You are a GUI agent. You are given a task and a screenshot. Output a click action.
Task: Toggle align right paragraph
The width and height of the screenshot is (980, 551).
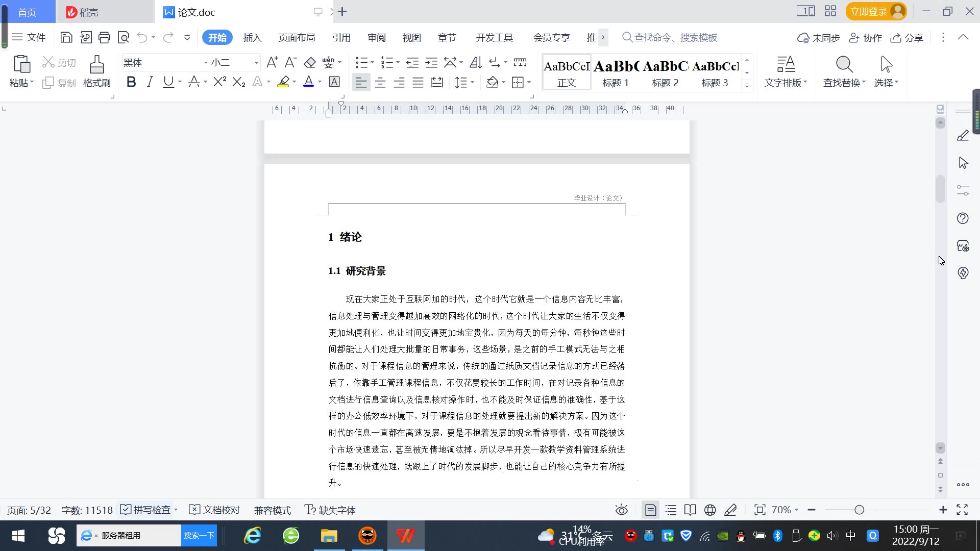pos(399,82)
